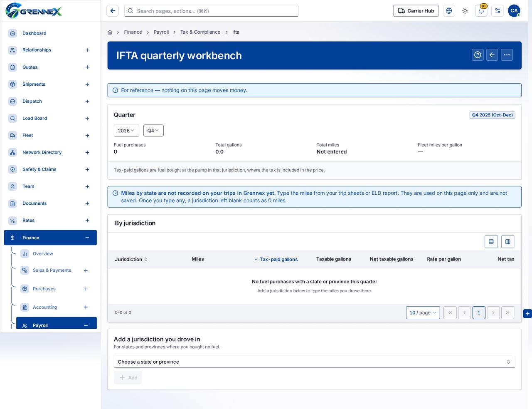Open the 2026 year dropdown
The height and width of the screenshot is (409, 532).
point(126,131)
